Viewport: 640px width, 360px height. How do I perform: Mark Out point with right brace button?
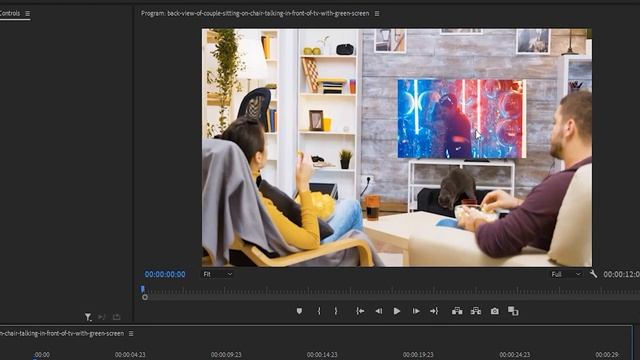[x=336, y=311]
